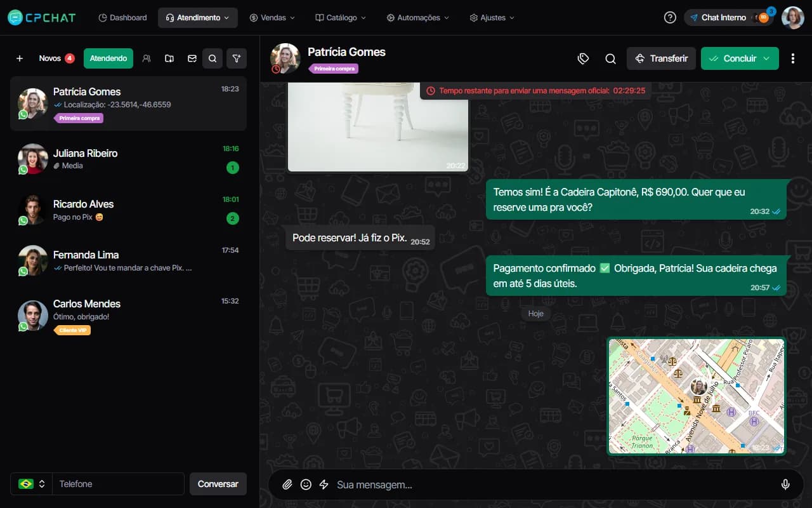Click the Cliente VIP tag on Carlos Mendes
Viewport: 812px width, 508px height.
pos(72,330)
